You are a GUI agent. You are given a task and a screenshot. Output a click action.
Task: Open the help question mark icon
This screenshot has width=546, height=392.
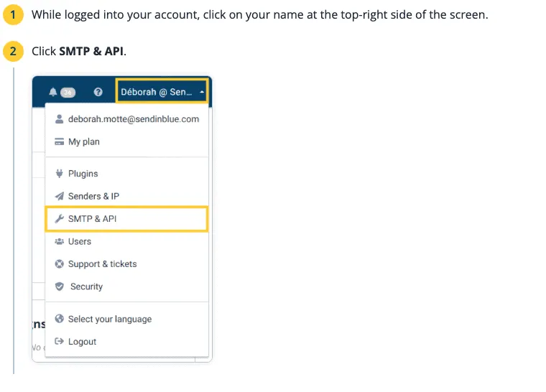98,92
